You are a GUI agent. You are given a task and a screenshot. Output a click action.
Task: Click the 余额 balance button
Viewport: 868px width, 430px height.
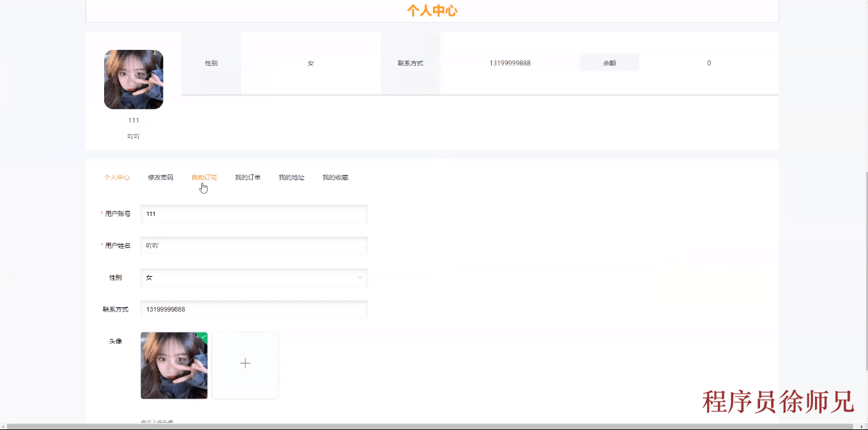point(609,63)
